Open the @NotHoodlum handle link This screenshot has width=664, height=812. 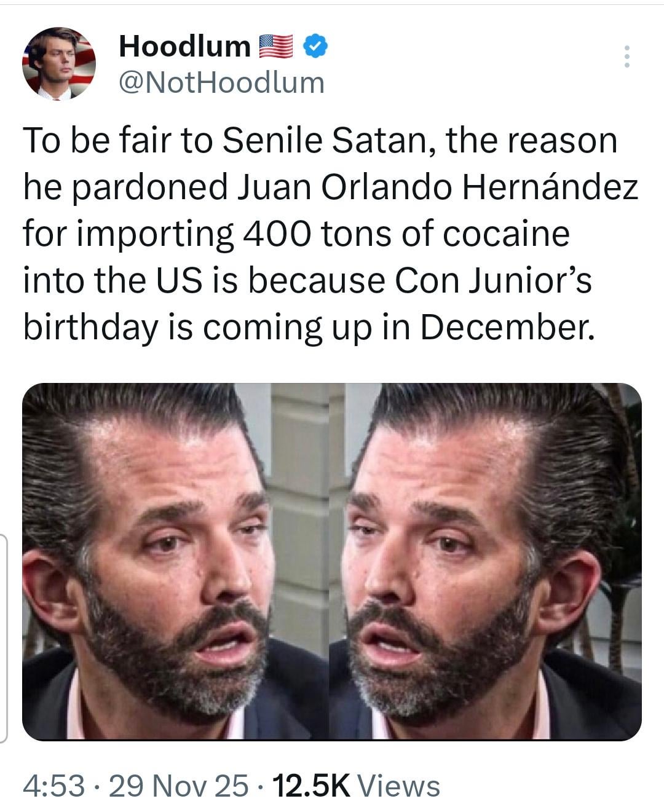[221, 82]
